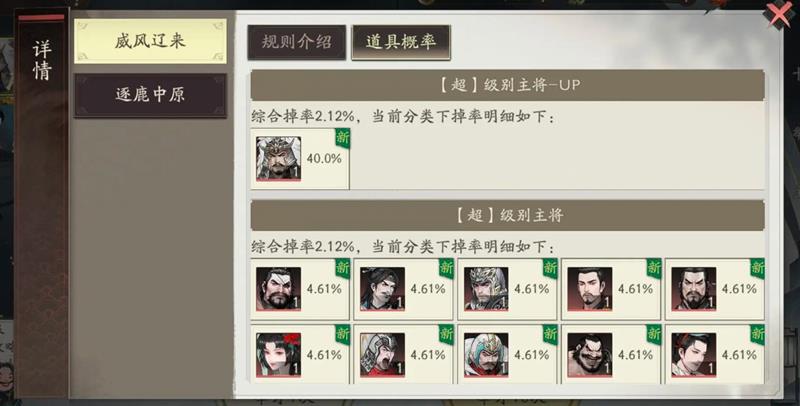Viewport: 800px width, 406px height.
Task: Open the 道具概率 probability tab
Action: pyautogui.click(x=401, y=42)
